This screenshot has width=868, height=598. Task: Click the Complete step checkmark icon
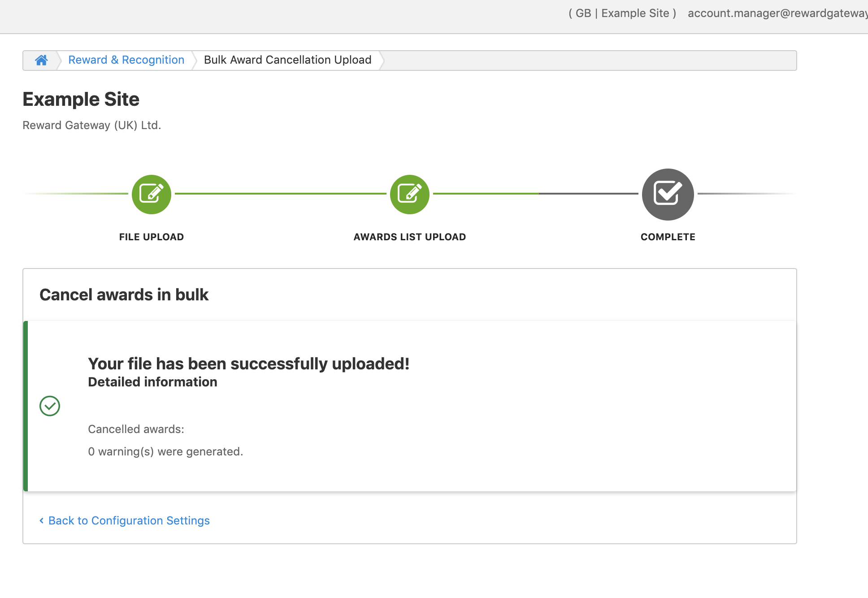click(x=668, y=194)
